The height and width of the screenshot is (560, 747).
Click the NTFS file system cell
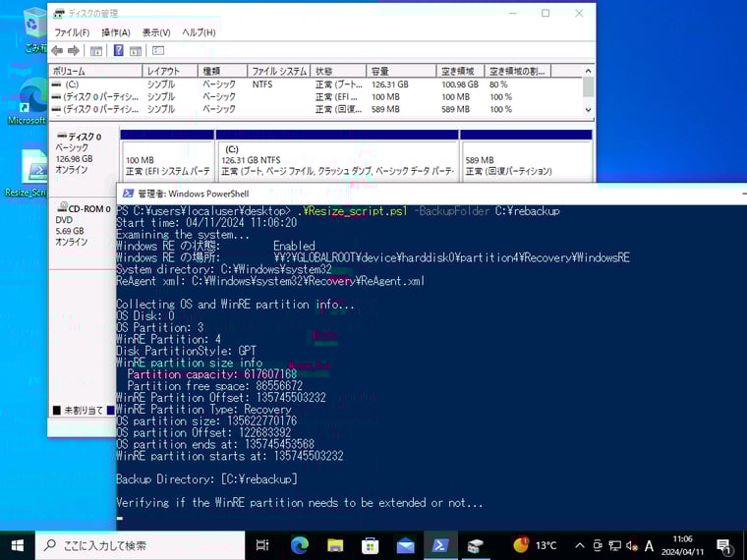[262, 84]
